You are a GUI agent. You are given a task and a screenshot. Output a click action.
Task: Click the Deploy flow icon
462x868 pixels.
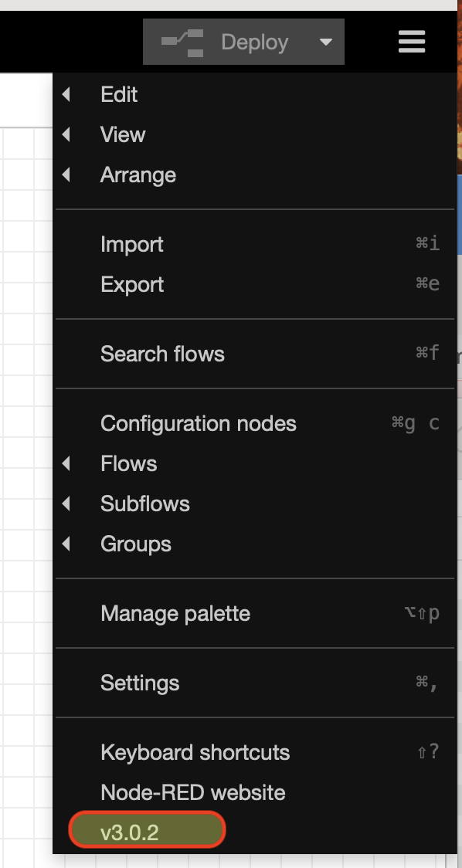tap(182, 43)
